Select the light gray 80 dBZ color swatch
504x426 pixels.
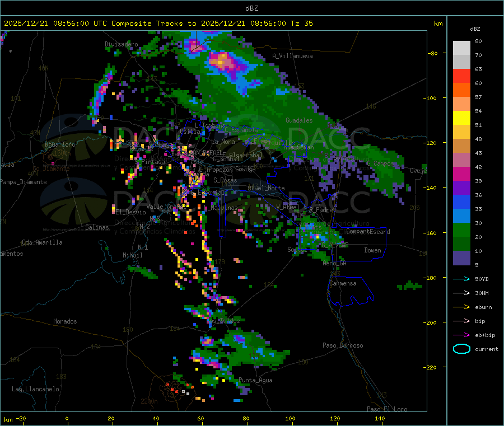click(461, 48)
